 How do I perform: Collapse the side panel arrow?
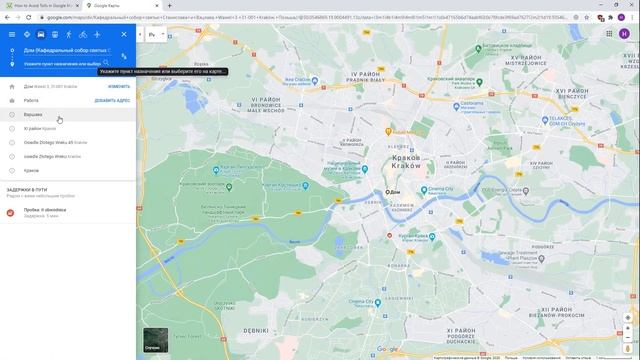point(140,35)
